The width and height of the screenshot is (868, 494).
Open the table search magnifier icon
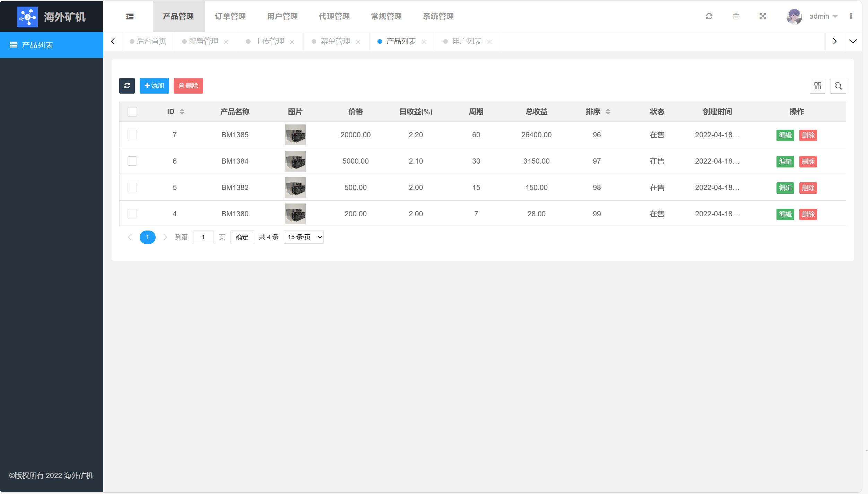tap(838, 86)
